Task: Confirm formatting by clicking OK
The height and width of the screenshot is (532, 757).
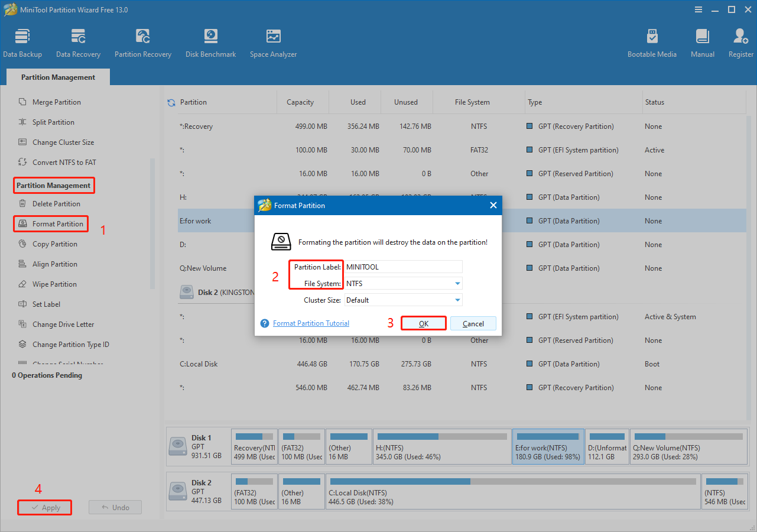Action: coord(423,323)
